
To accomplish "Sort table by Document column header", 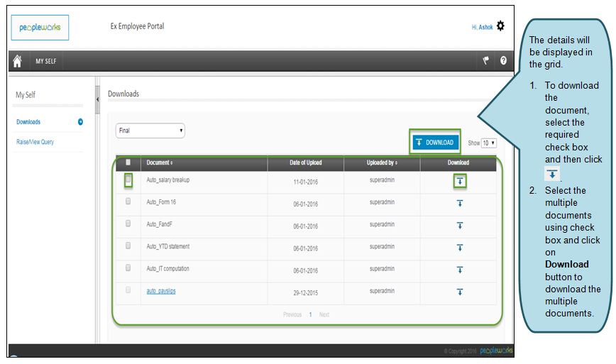I will (x=160, y=162).
